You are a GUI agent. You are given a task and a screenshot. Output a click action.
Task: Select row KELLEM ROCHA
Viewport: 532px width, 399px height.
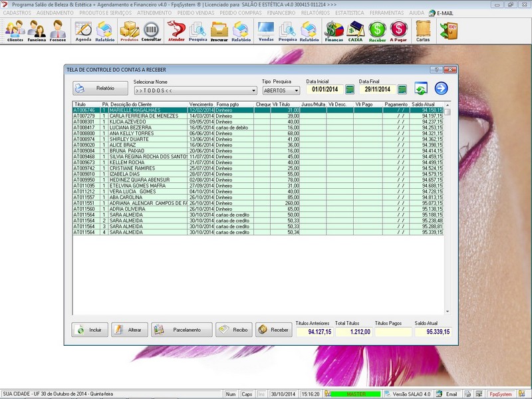click(258, 162)
